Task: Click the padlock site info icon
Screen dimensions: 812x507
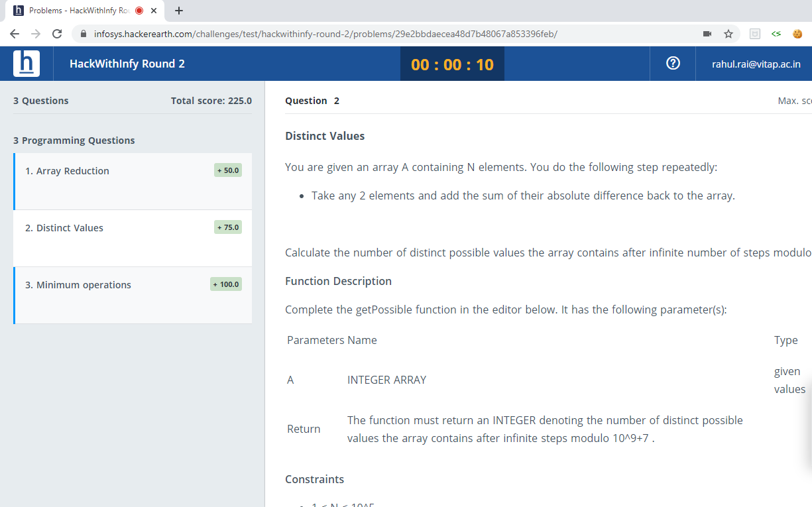Action: [x=84, y=34]
